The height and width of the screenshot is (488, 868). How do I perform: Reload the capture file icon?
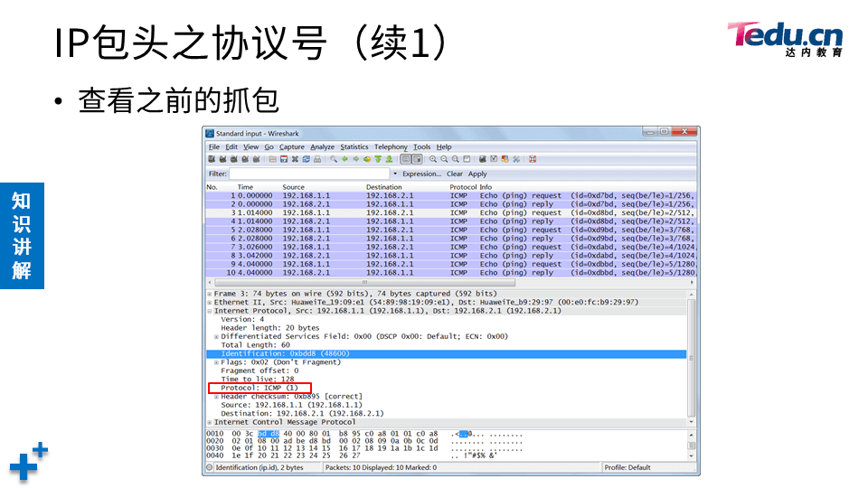(x=307, y=159)
